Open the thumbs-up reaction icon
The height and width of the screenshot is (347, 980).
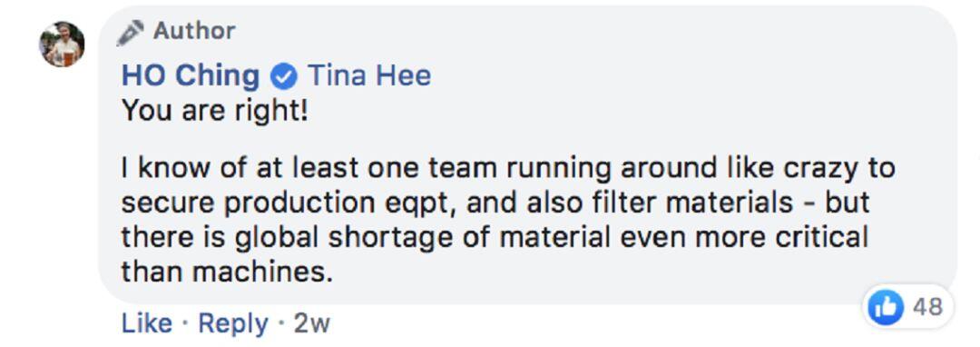point(887,308)
